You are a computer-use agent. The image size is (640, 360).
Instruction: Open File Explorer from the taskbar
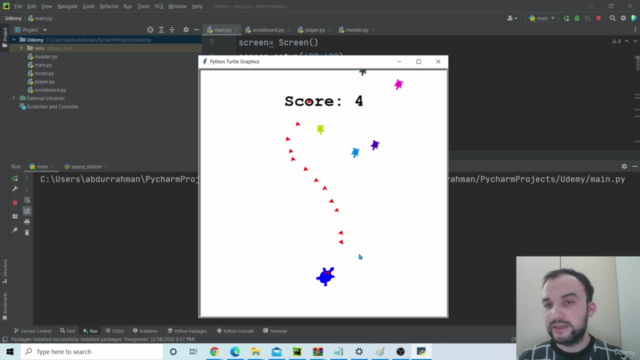[256, 351]
